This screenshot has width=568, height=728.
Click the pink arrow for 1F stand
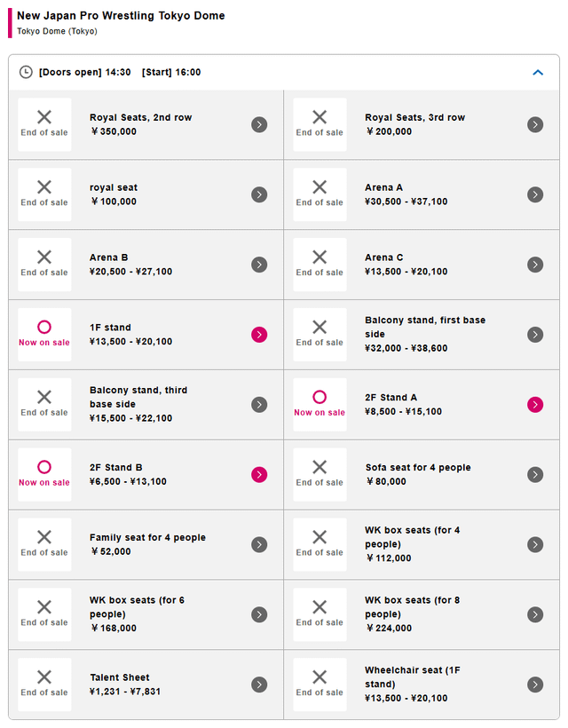(x=259, y=335)
